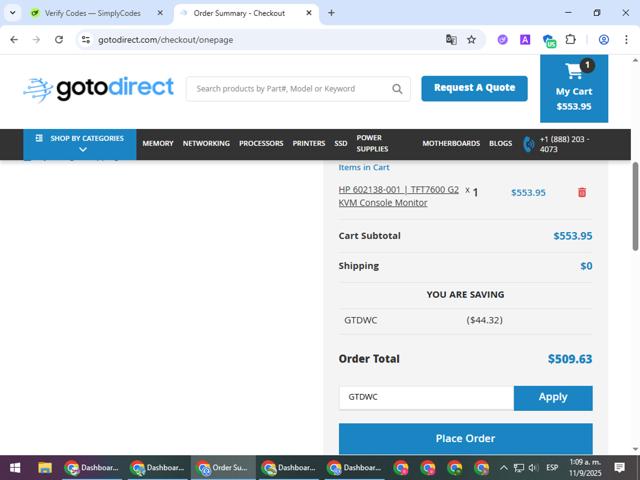Open the Blogs menu
The width and height of the screenshot is (640, 480).
[x=500, y=143]
